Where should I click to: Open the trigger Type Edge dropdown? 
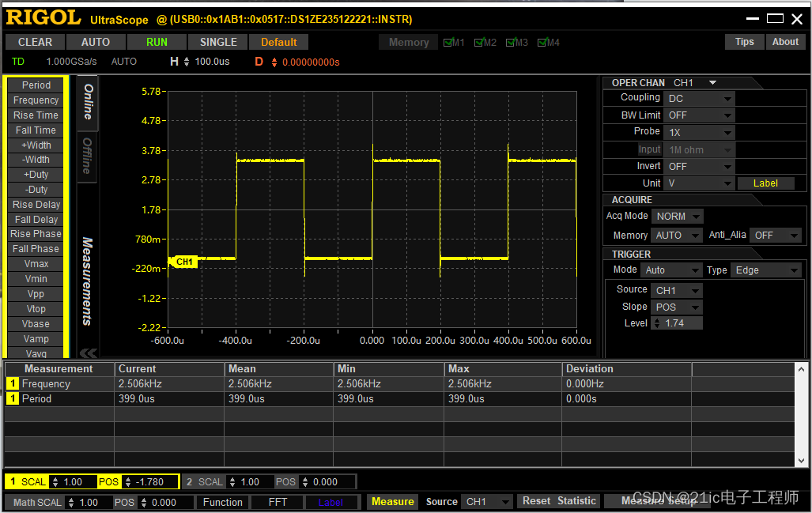[765, 270]
